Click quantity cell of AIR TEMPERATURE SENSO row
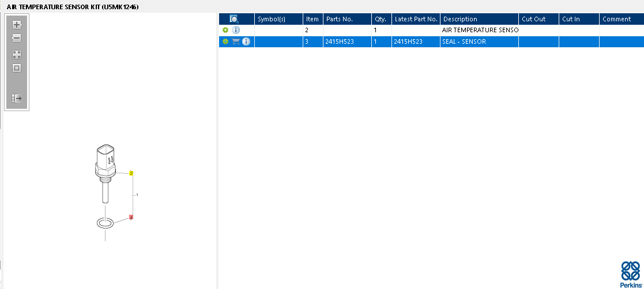644x289 pixels. pos(382,31)
